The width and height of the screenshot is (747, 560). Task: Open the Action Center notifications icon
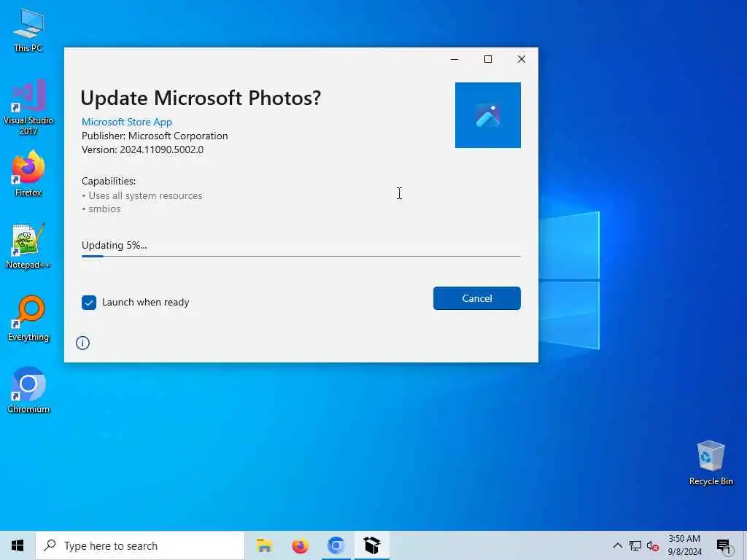724,545
